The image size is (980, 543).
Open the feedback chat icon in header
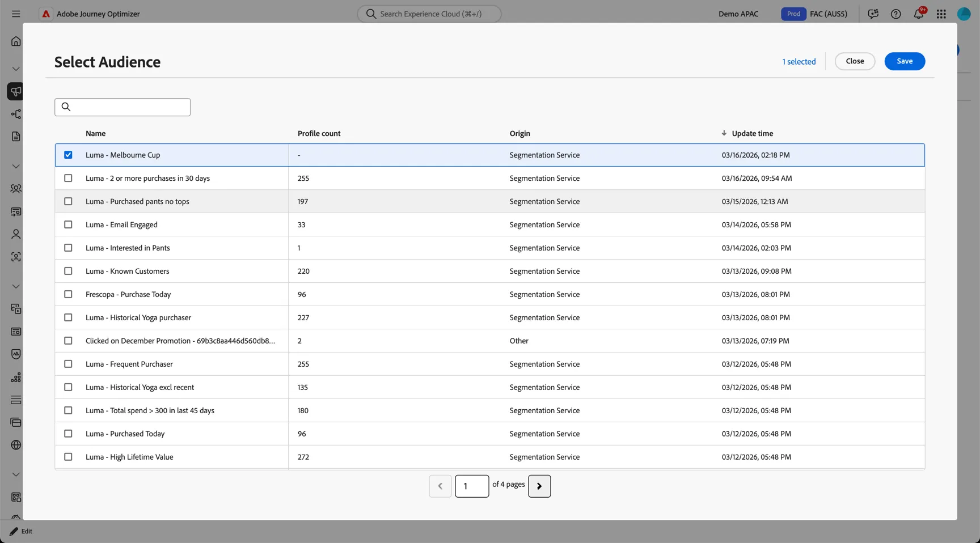(873, 14)
